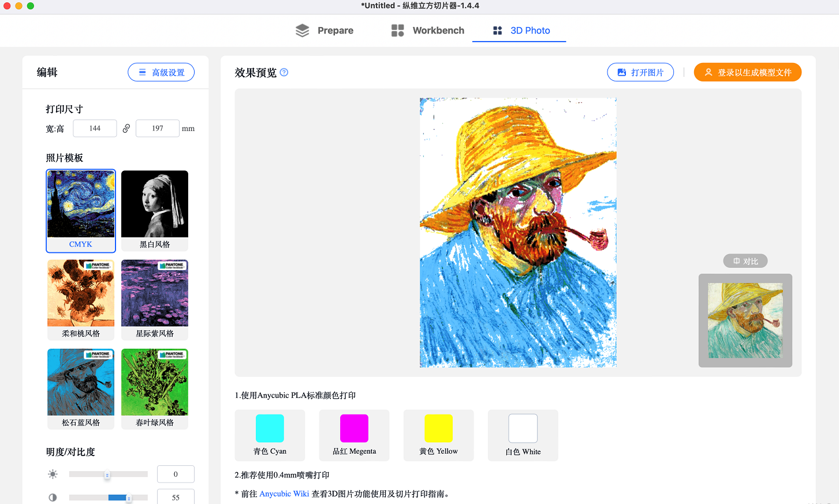Screen dimensions: 839x504
Task: Apply the 星际紫风格 purple template
Action: point(155,300)
